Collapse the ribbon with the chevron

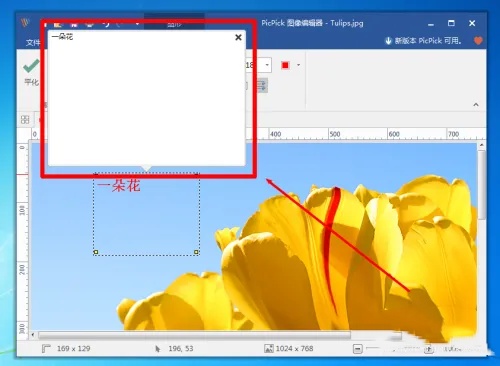476,105
